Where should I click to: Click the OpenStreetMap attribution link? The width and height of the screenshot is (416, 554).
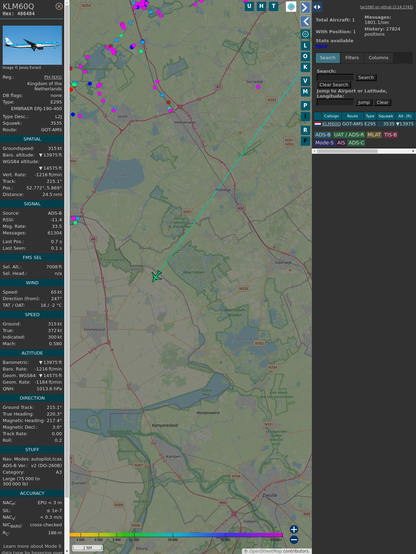coord(264,551)
